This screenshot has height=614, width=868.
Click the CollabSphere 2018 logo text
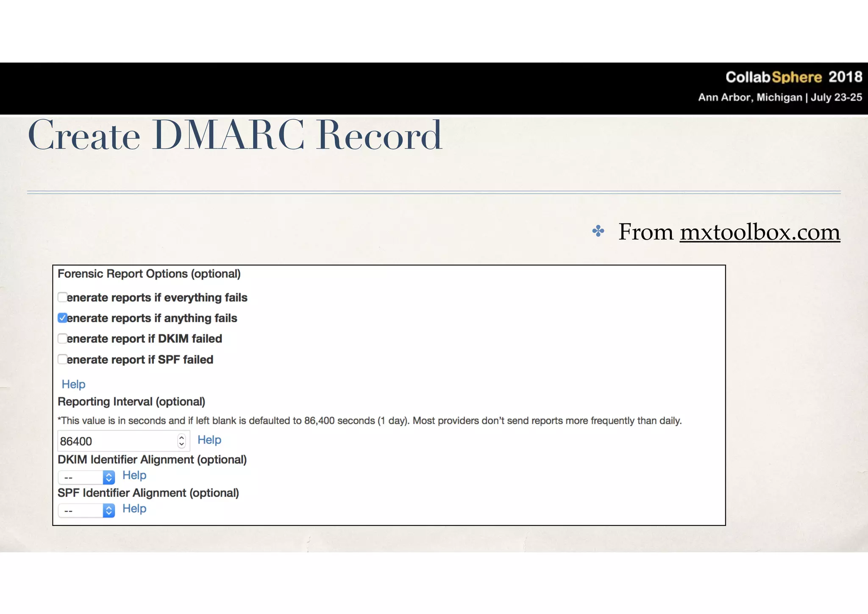794,77
